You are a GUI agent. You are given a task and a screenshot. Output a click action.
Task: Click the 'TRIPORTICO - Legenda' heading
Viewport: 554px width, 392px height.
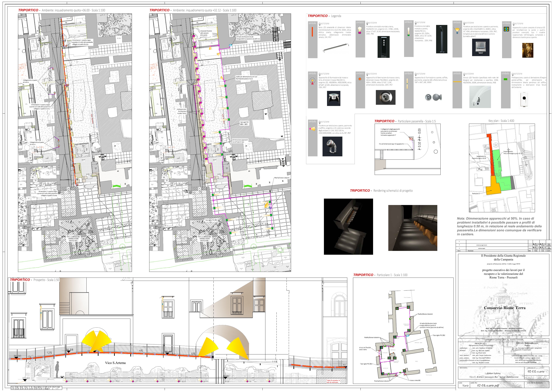point(324,16)
